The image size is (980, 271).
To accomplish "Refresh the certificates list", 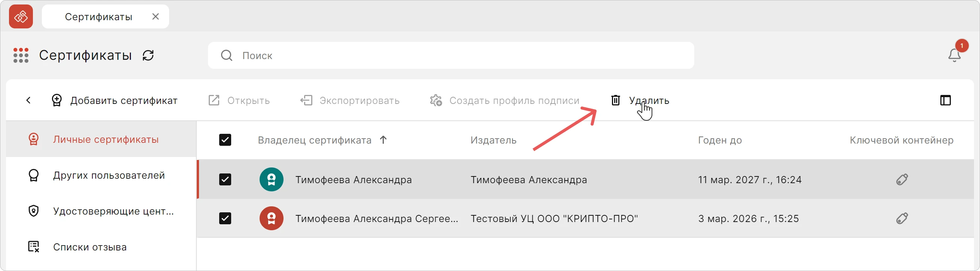I will 148,55.
